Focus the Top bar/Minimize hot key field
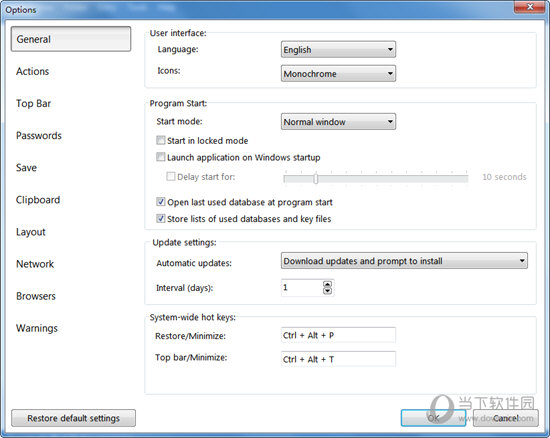 [338, 359]
